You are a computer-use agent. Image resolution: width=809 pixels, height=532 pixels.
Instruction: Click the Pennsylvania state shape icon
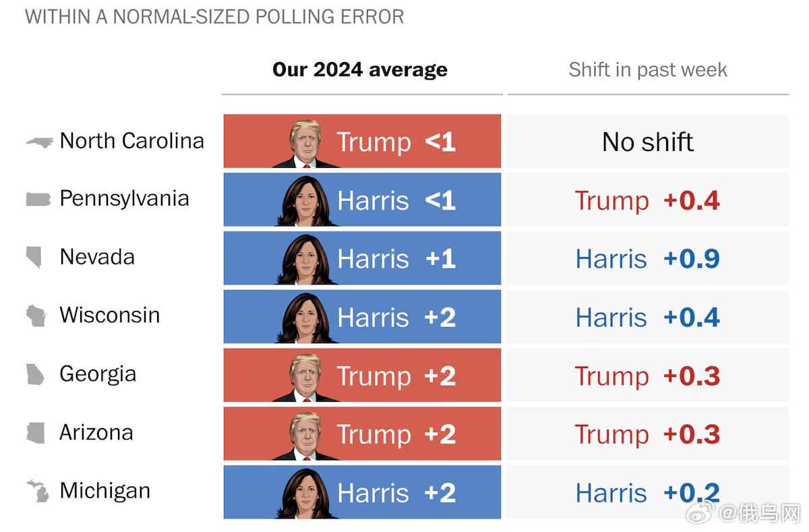(38, 200)
